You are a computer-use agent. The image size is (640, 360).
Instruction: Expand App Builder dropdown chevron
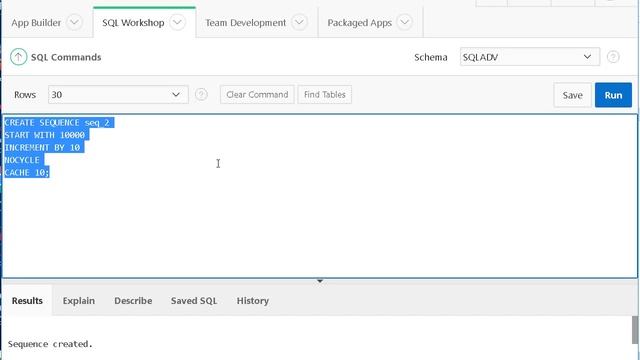pyautogui.click(x=74, y=22)
